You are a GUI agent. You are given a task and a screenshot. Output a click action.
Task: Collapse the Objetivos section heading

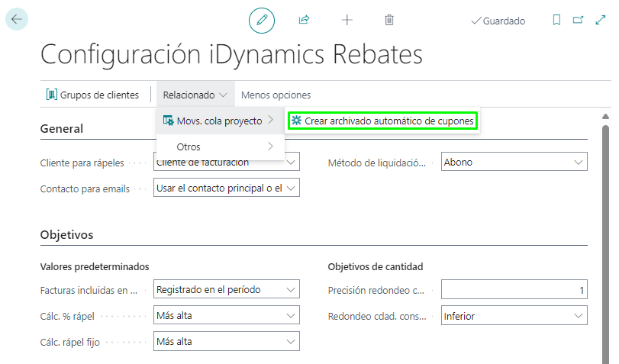66,234
